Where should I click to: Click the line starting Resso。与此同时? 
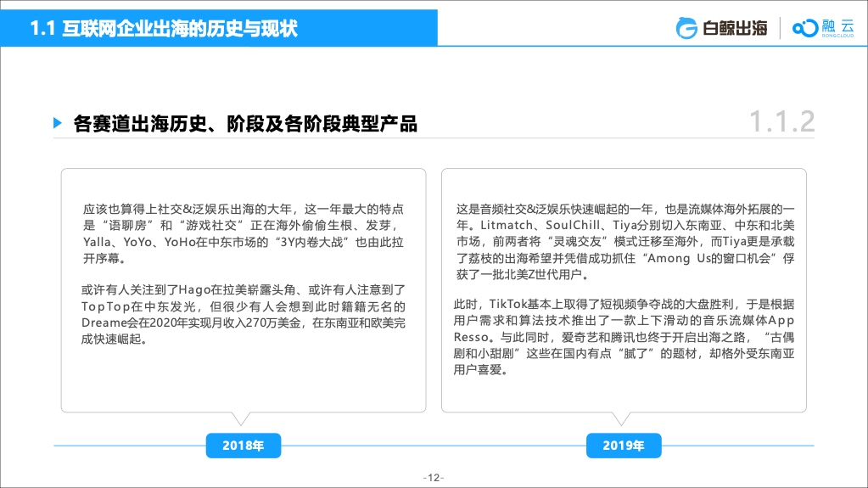pos(624,337)
